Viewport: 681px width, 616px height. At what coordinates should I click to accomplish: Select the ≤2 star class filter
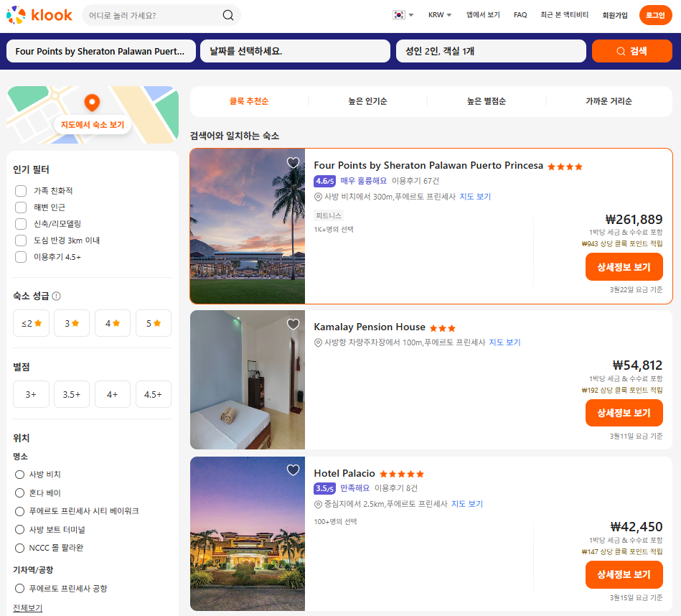tap(32, 323)
